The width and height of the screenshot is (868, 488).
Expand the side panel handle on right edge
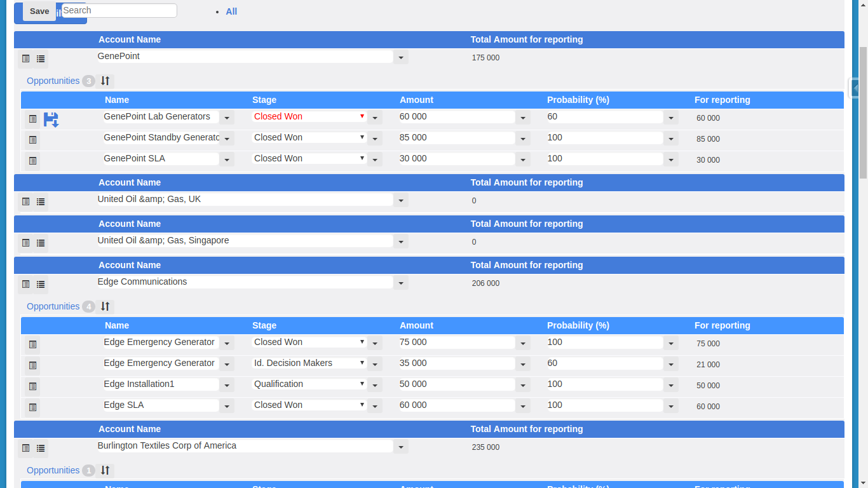point(855,88)
